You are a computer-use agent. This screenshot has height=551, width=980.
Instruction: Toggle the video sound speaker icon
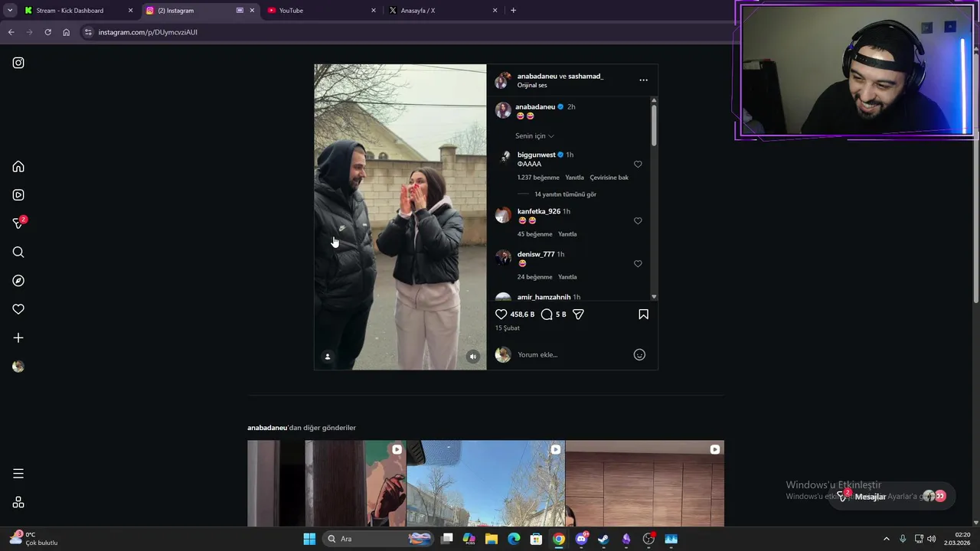click(x=473, y=357)
